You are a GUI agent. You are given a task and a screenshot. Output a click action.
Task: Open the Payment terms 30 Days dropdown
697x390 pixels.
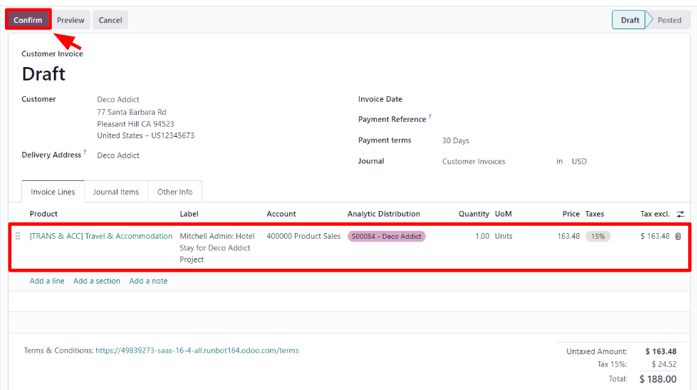coord(456,141)
